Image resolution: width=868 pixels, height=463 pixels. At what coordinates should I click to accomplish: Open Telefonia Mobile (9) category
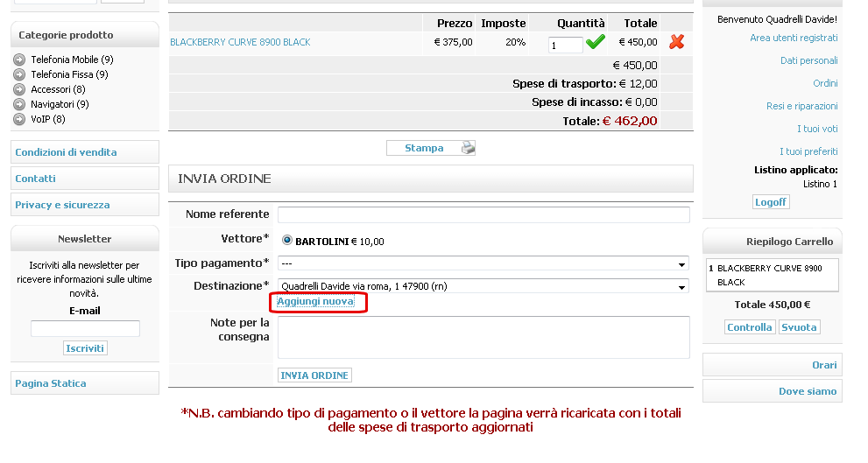coord(72,60)
